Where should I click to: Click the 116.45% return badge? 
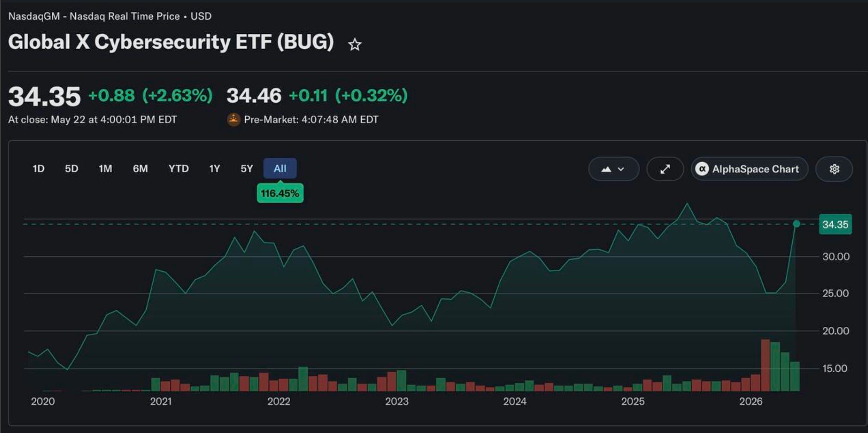[x=280, y=193]
